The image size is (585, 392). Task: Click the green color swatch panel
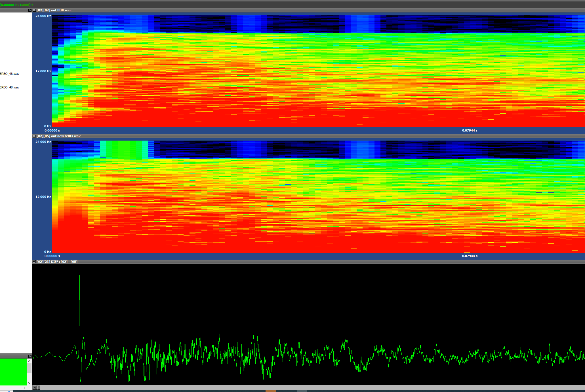(13, 372)
